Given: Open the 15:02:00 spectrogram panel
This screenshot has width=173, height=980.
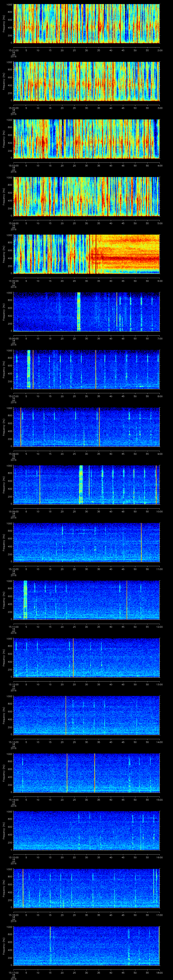Looking at the screenshot, I should tap(87, 81).
